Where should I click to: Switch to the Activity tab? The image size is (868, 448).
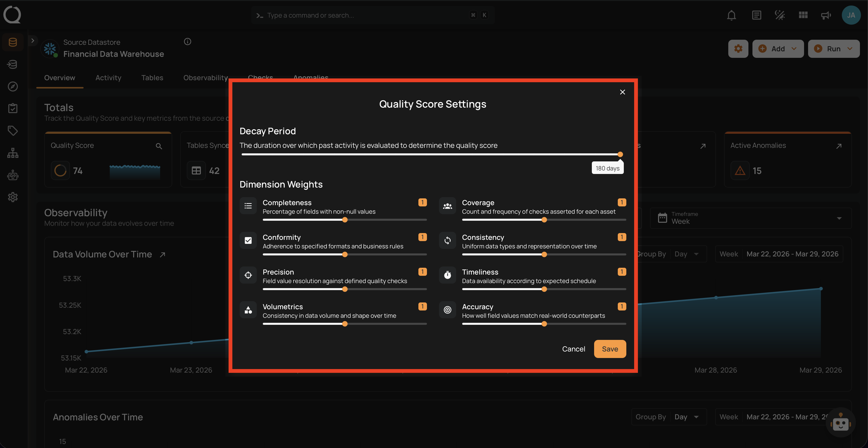pyautogui.click(x=108, y=78)
